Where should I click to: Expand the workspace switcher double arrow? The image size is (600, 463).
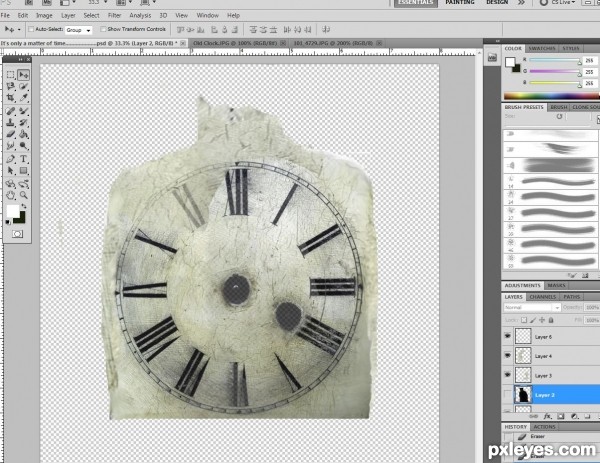(x=521, y=2)
